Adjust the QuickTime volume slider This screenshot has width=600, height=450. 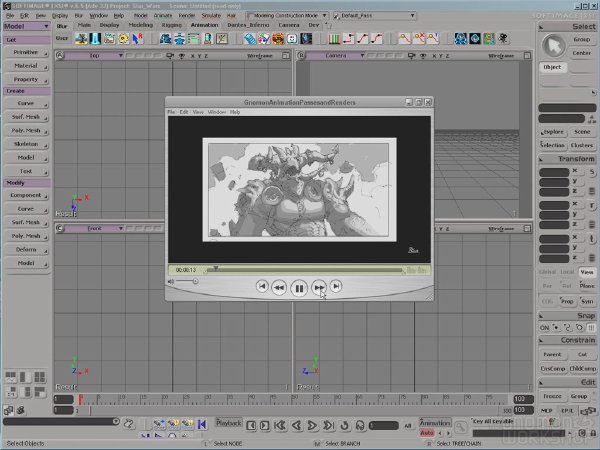tap(187, 281)
